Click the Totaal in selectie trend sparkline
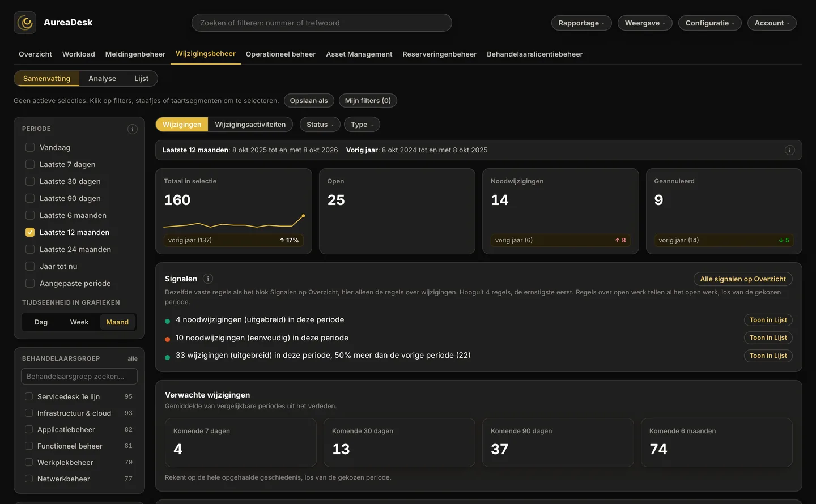816x504 pixels. (x=234, y=221)
